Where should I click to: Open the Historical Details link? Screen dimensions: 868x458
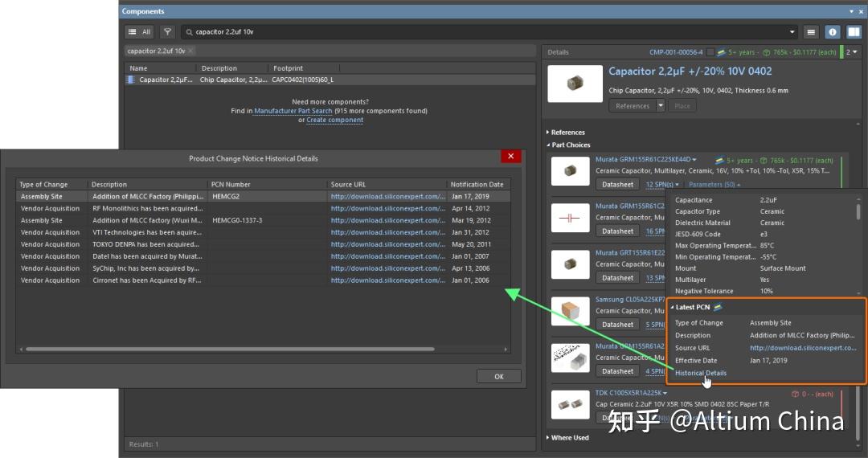(x=700, y=373)
